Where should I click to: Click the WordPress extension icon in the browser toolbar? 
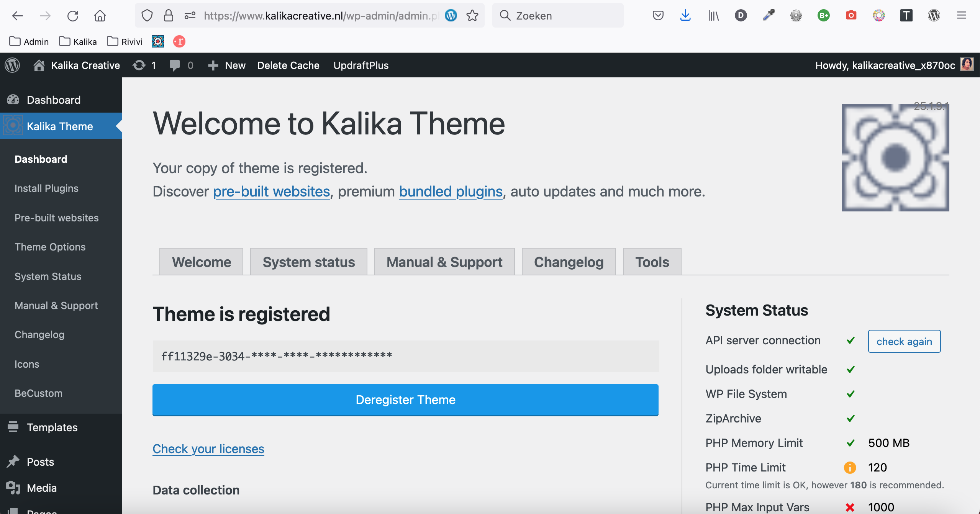coord(934,16)
